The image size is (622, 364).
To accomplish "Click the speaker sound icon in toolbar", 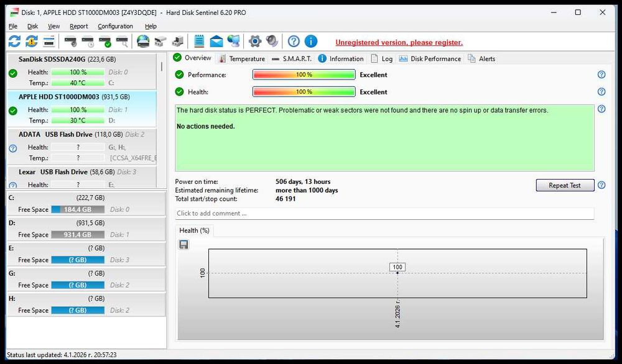I will (x=272, y=41).
